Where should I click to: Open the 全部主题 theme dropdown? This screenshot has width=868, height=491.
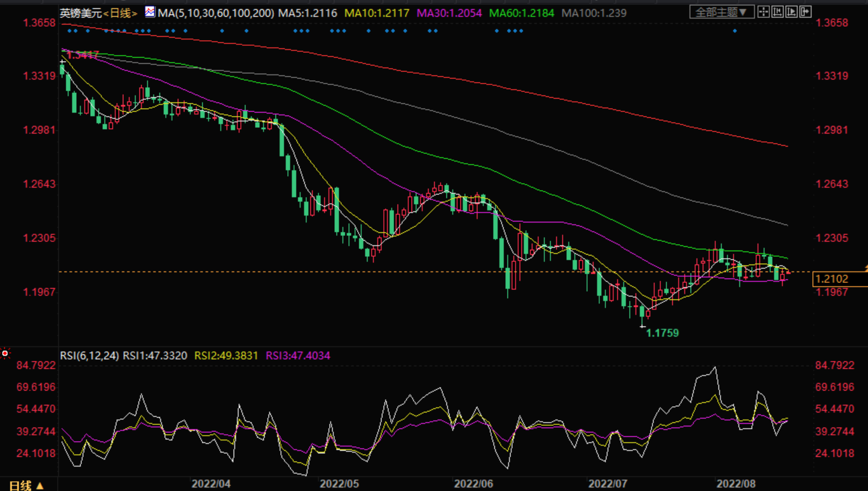pos(721,12)
